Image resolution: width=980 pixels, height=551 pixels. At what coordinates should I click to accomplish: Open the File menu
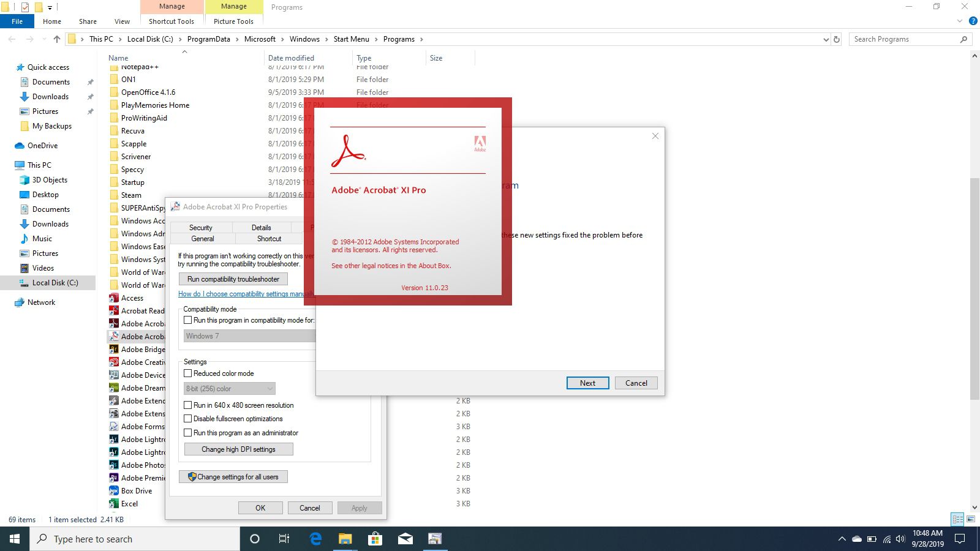(x=17, y=21)
